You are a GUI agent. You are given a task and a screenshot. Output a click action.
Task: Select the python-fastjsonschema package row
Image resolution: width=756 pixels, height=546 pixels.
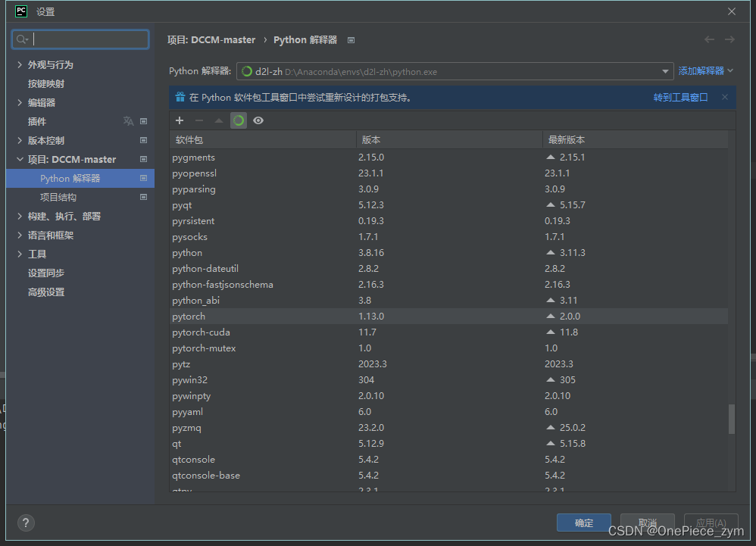(x=449, y=284)
